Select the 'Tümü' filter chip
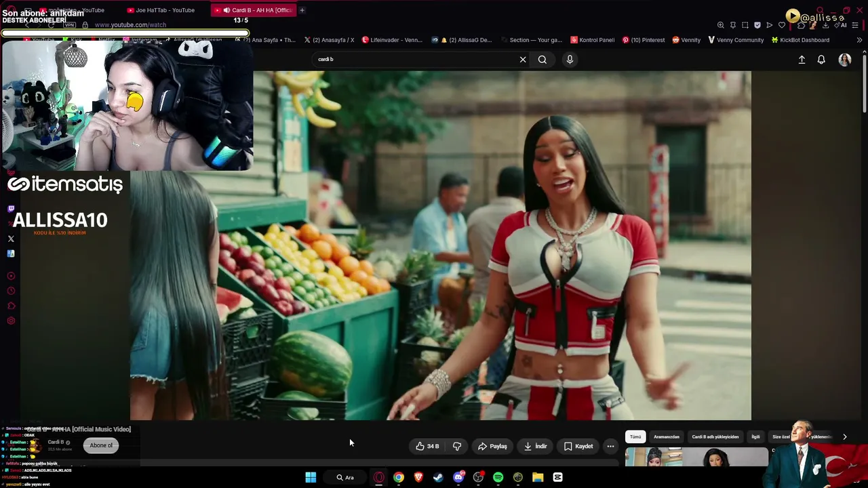Image resolution: width=868 pixels, height=488 pixels. tap(635, 436)
